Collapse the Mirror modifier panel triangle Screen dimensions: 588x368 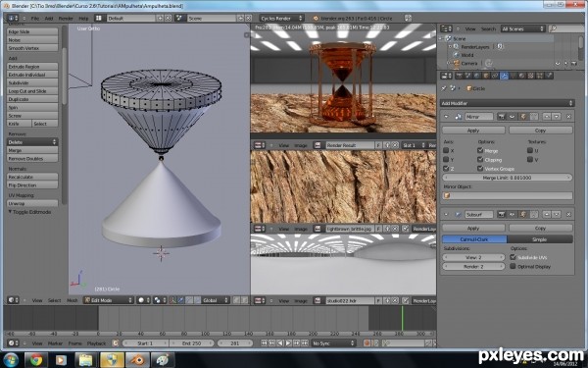(x=446, y=117)
